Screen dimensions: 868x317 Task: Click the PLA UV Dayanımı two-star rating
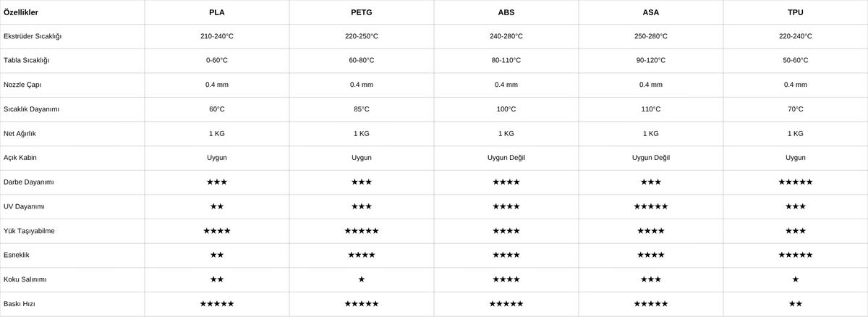pyautogui.click(x=216, y=206)
